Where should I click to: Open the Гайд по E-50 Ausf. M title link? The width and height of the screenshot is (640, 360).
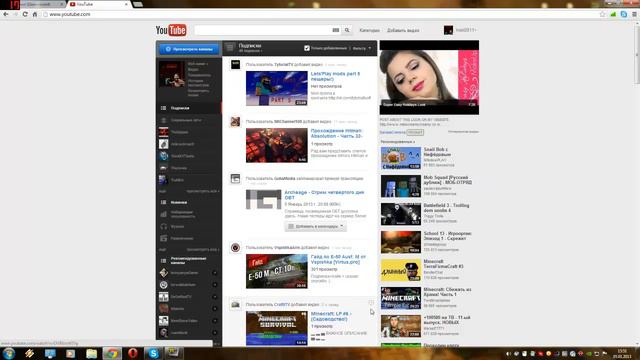coord(338,259)
